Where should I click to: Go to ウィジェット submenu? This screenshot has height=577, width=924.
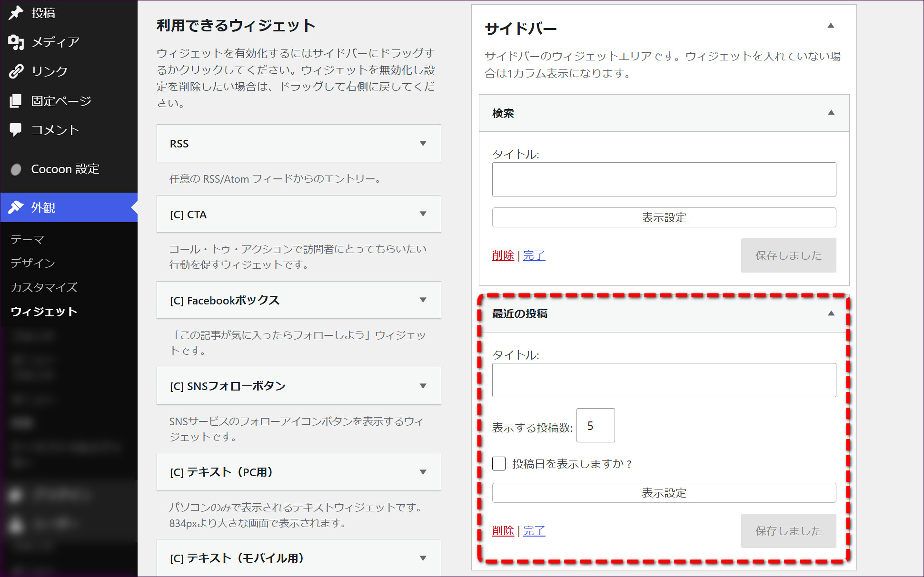(44, 312)
